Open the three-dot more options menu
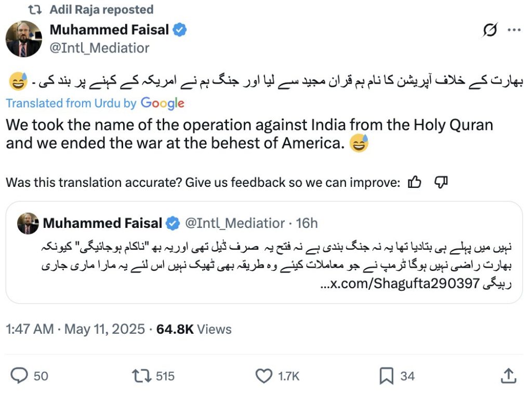Viewport: 532px width, 395px height. [514, 31]
